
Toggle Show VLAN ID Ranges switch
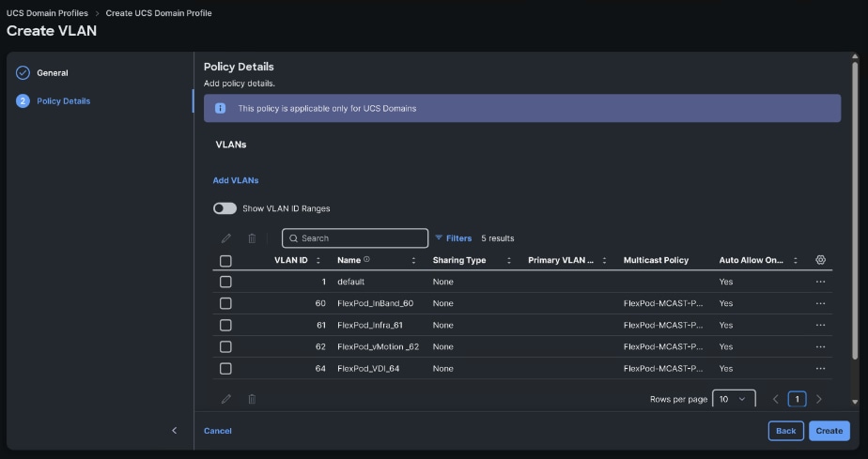point(225,208)
